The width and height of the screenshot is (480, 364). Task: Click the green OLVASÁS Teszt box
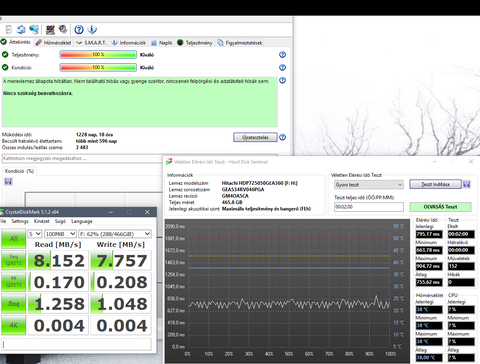(x=440, y=207)
